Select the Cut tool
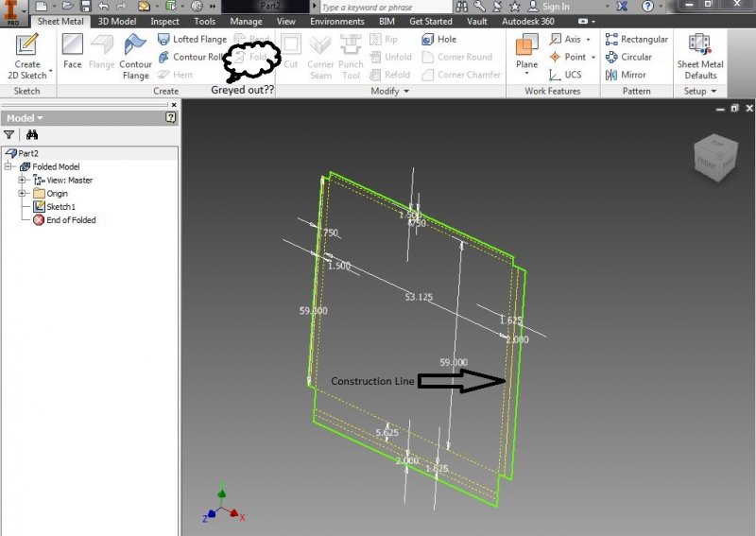The image size is (756, 536). point(291,51)
